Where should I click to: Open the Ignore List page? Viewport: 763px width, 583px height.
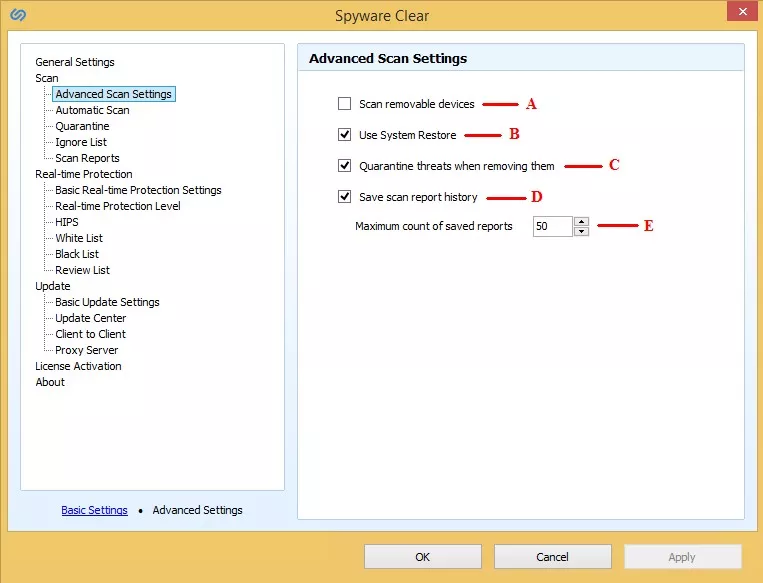(x=81, y=143)
